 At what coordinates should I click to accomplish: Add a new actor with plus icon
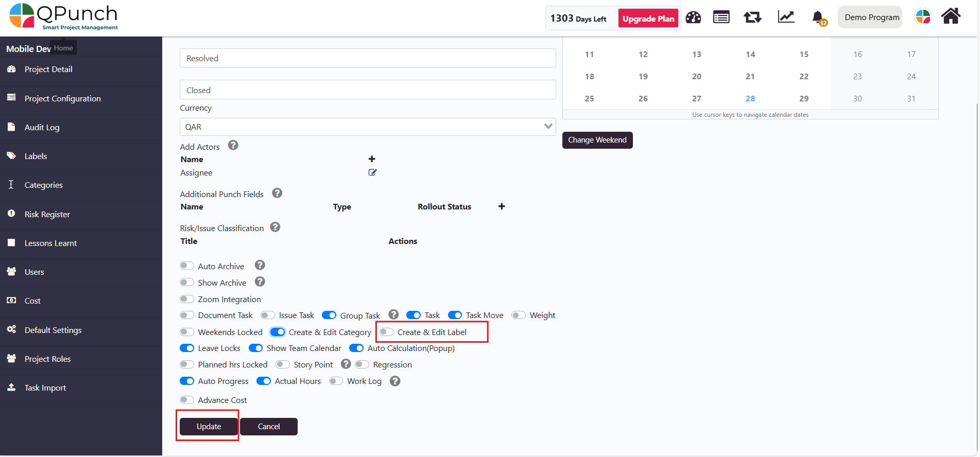click(x=372, y=159)
